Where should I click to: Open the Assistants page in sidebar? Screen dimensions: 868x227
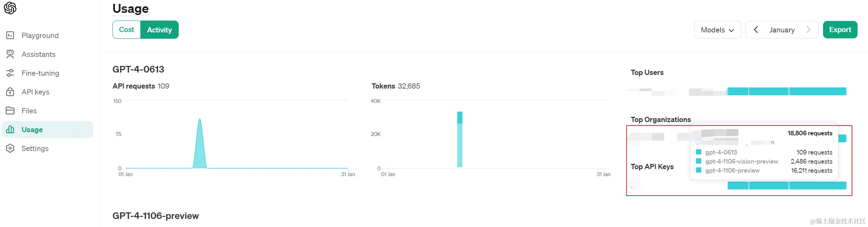38,54
